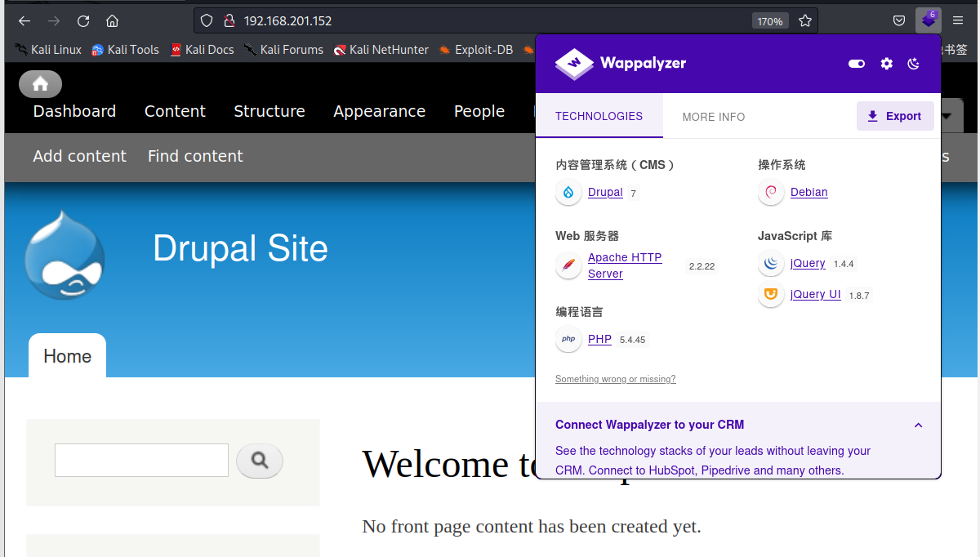Image resolution: width=980 pixels, height=557 pixels.
Task: Click the Apache version 2.2.22 label
Action: click(x=702, y=266)
